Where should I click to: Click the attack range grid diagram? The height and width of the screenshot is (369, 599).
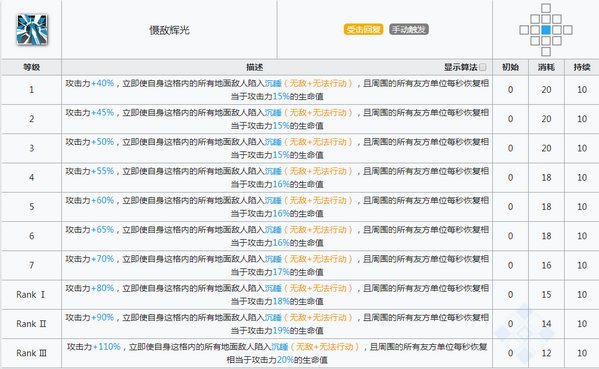(x=546, y=30)
